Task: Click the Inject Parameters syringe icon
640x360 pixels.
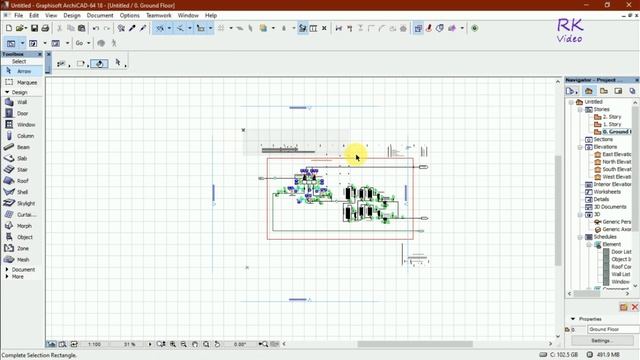Action: 143,28
